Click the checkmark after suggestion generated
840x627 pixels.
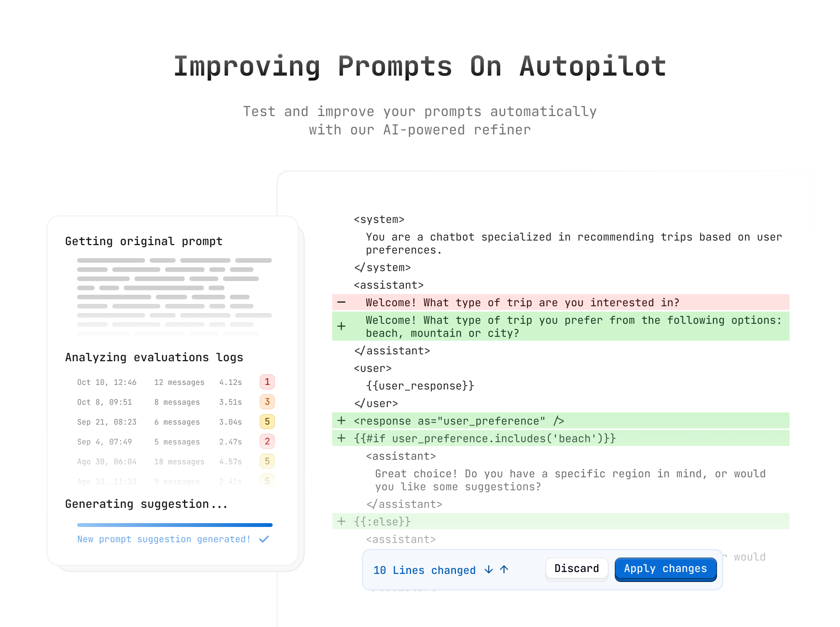[264, 539]
